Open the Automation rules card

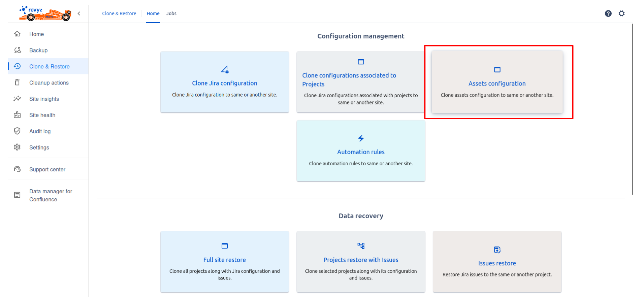(x=361, y=151)
